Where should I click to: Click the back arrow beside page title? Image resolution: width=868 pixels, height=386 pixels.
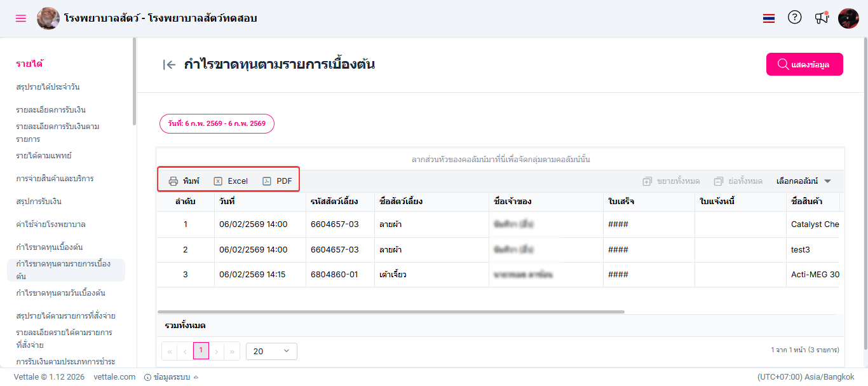click(169, 64)
